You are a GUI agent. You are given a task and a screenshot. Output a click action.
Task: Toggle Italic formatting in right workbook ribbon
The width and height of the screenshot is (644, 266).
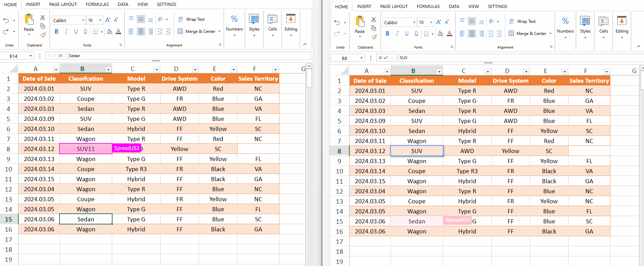tap(397, 34)
